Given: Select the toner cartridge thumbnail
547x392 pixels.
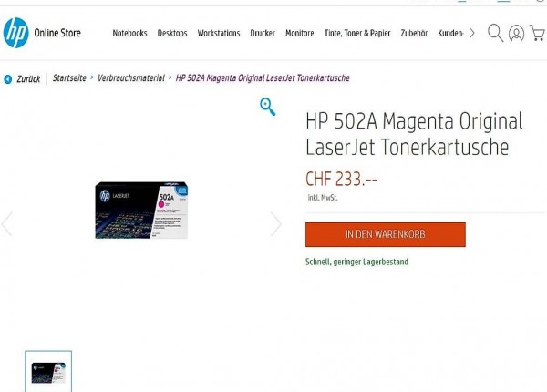Looking at the screenshot, I should [x=48, y=372].
